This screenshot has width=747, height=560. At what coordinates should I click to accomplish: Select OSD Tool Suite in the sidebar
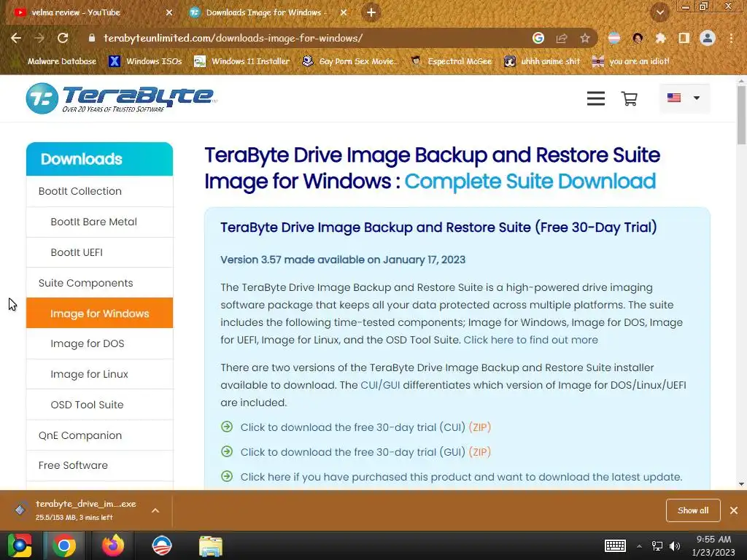click(99, 405)
